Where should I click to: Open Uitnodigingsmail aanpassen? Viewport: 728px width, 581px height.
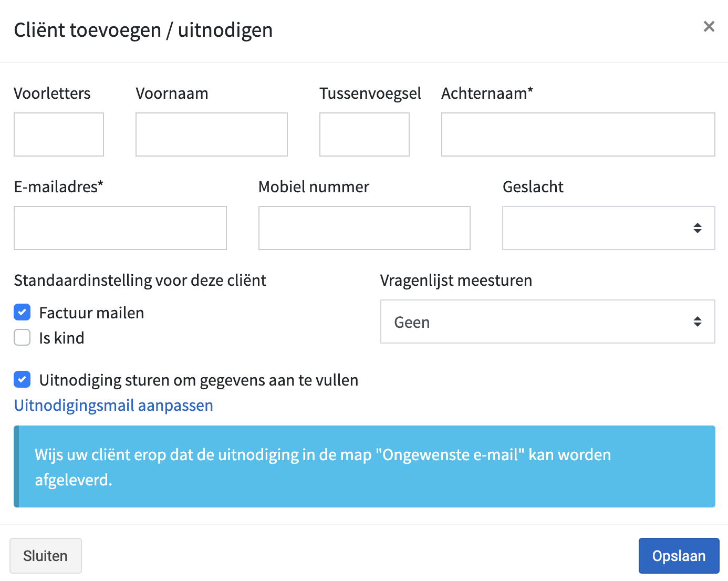coord(113,405)
